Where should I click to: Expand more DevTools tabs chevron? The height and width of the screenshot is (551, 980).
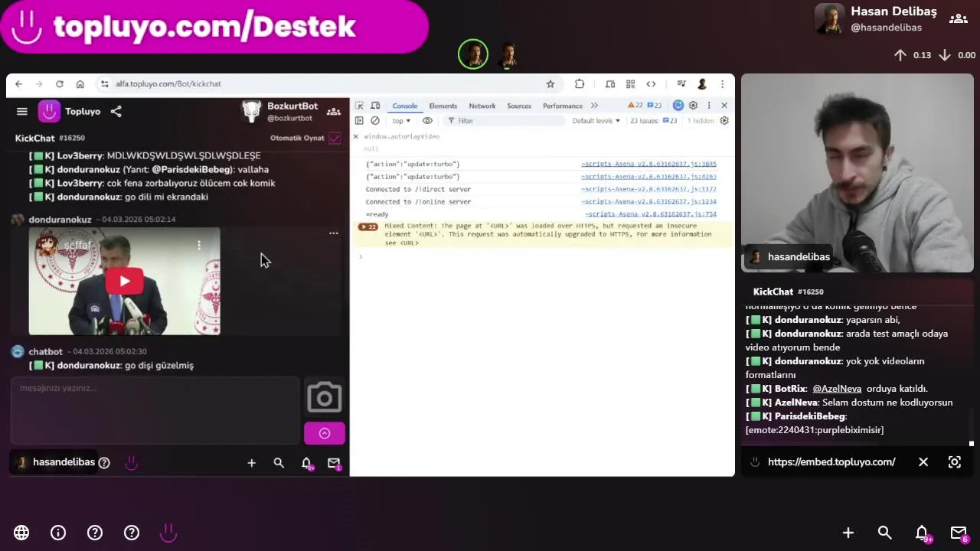point(594,106)
